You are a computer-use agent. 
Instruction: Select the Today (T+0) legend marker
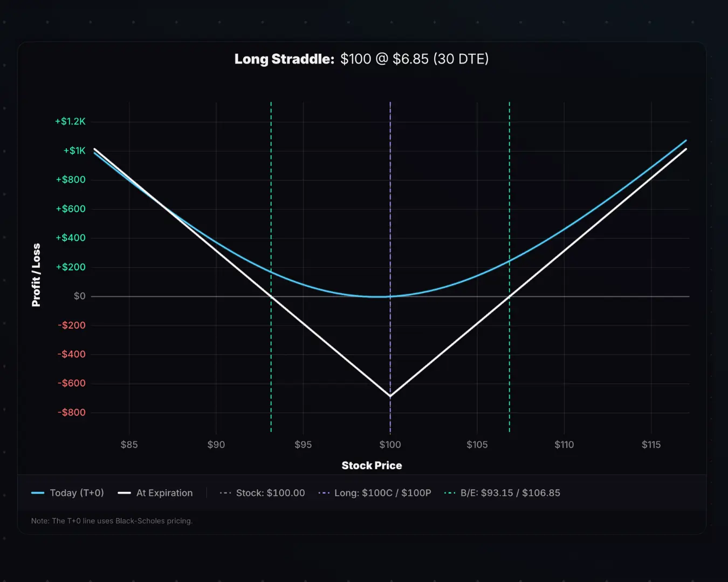[x=38, y=493]
